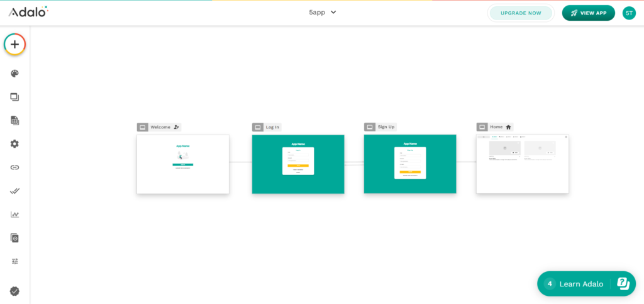This screenshot has width=644, height=304.
Task: Select the Log In screen label
Action: click(x=272, y=127)
